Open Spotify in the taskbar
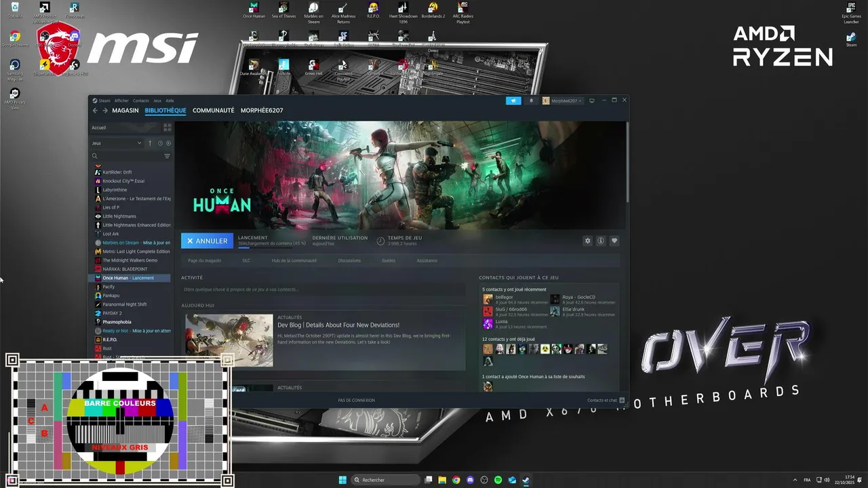This screenshot has height=488, width=868. click(x=498, y=480)
